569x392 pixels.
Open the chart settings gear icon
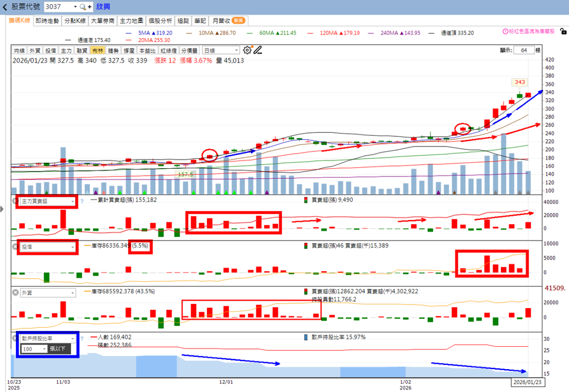tap(247, 50)
